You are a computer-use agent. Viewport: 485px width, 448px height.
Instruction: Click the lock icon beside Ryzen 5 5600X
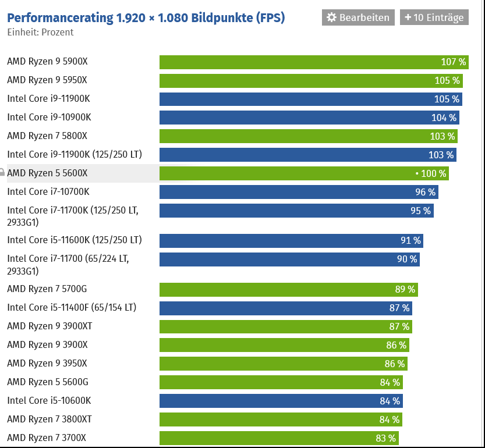click(x=2, y=173)
